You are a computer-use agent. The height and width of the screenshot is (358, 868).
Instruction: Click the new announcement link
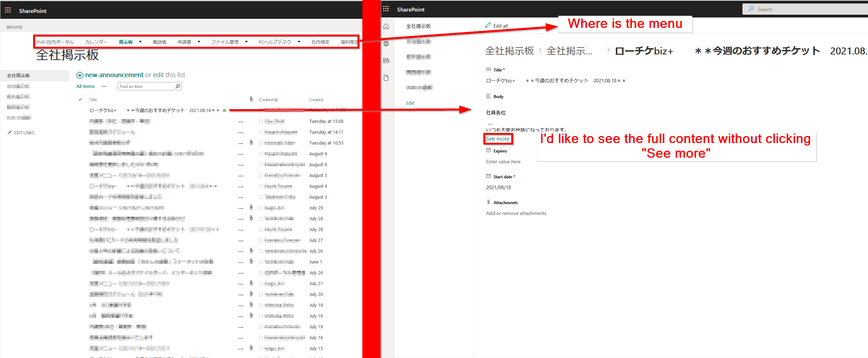pyautogui.click(x=114, y=75)
